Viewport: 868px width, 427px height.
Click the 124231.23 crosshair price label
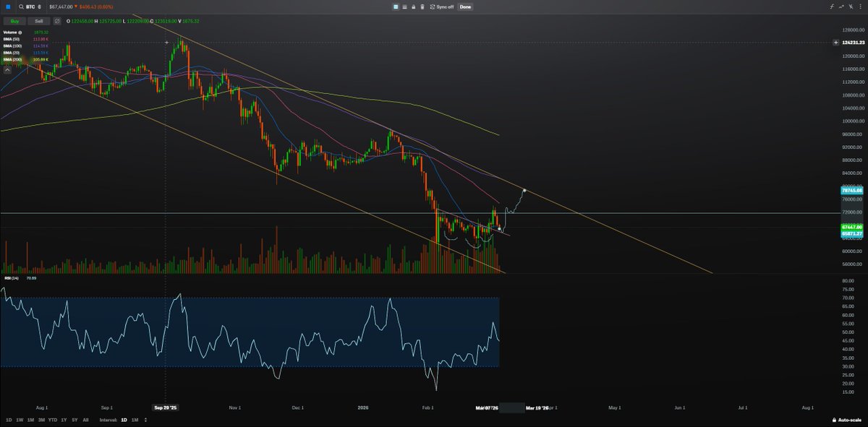(x=854, y=43)
